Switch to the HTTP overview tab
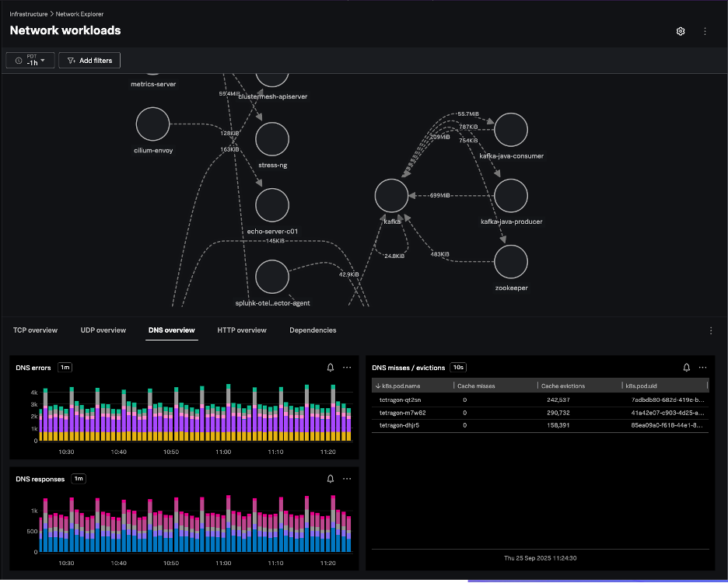 pos(242,330)
